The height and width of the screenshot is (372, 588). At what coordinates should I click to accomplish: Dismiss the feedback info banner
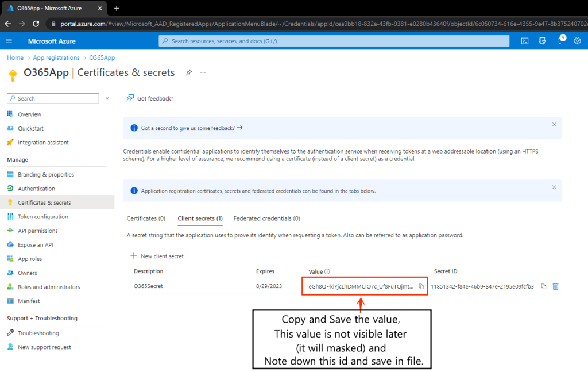click(x=554, y=124)
